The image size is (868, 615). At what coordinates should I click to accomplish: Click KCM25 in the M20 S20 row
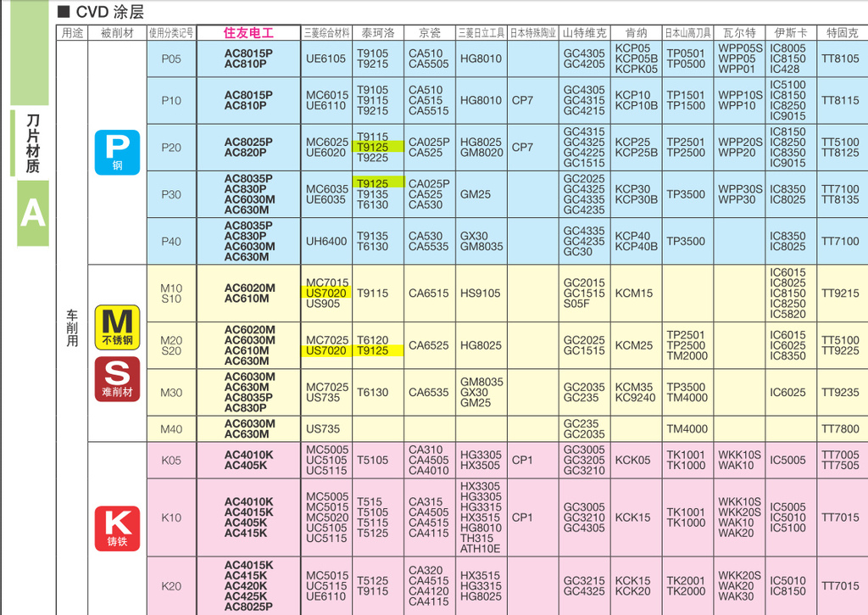[634, 345]
